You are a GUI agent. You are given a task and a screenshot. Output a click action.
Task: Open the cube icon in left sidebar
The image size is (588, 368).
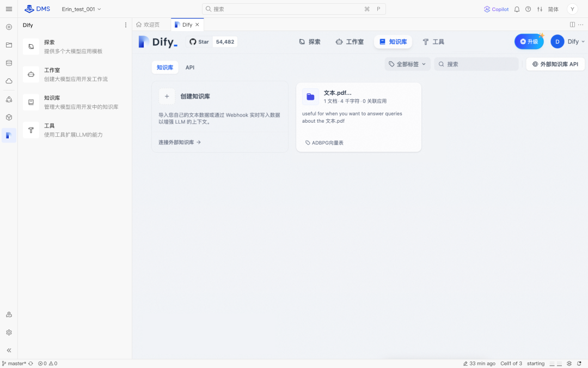(x=9, y=118)
